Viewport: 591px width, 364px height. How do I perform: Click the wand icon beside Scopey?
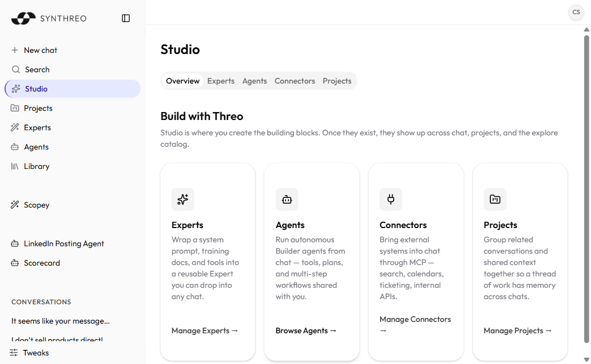pos(15,205)
